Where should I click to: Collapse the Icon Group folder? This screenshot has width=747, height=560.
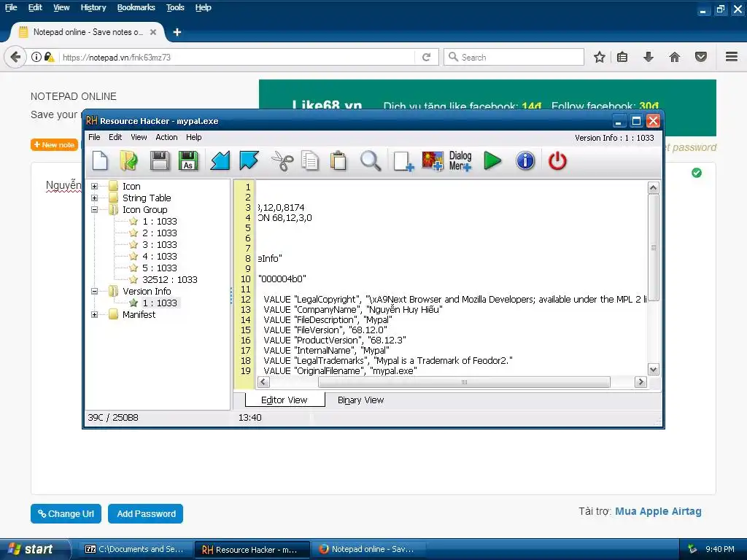point(94,209)
